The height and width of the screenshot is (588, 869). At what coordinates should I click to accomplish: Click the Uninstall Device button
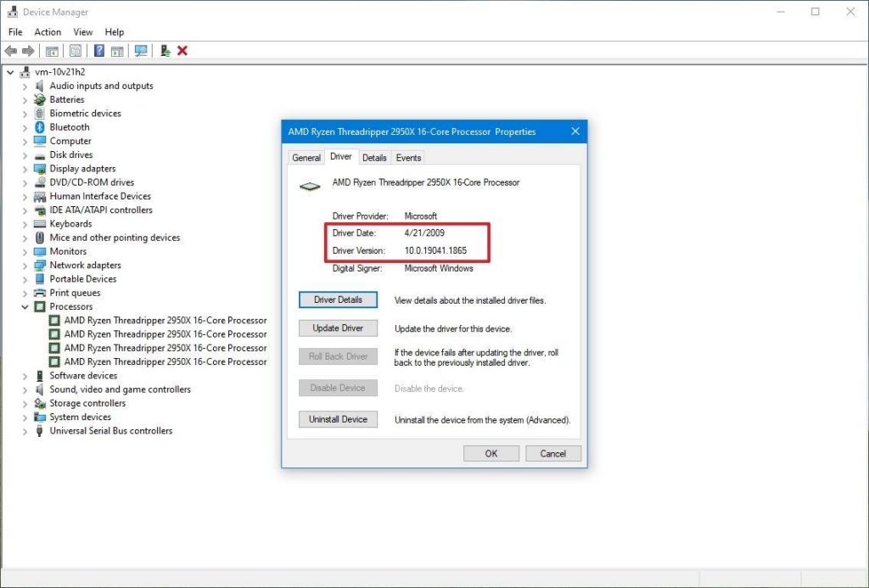pyautogui.click(x=338, y=419)
